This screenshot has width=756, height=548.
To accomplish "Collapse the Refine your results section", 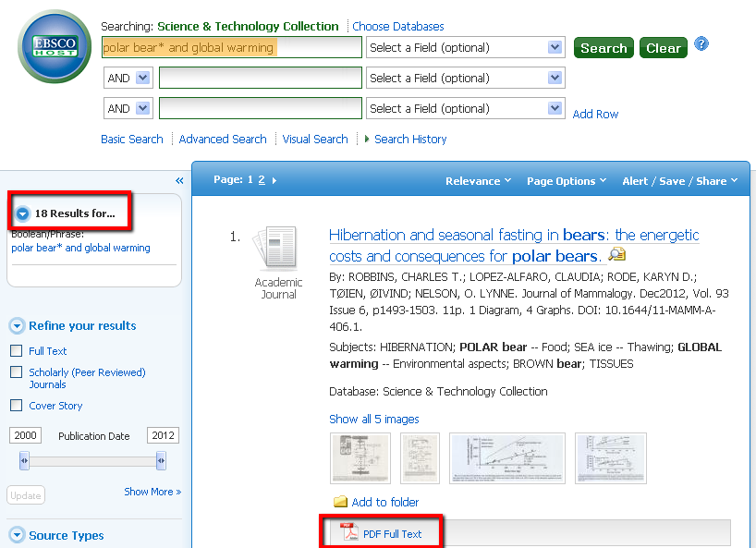I will click(x=17, y=326).
